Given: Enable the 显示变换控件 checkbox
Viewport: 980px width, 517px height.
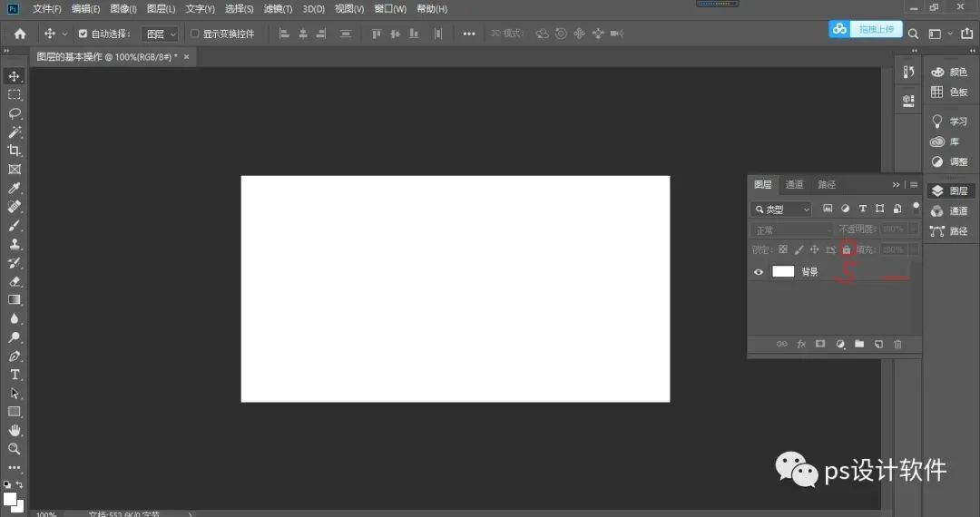Looking at the screenshot, I should (194, 34).
